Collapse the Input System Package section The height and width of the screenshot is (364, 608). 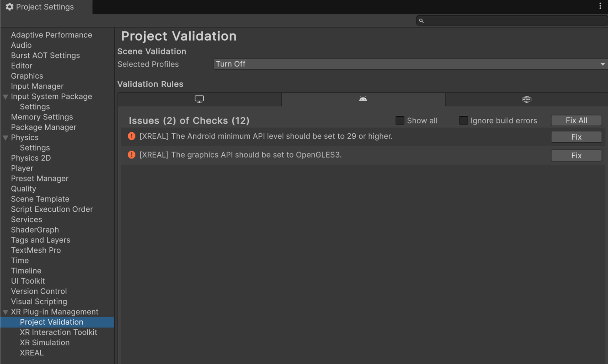click(5, 96)
